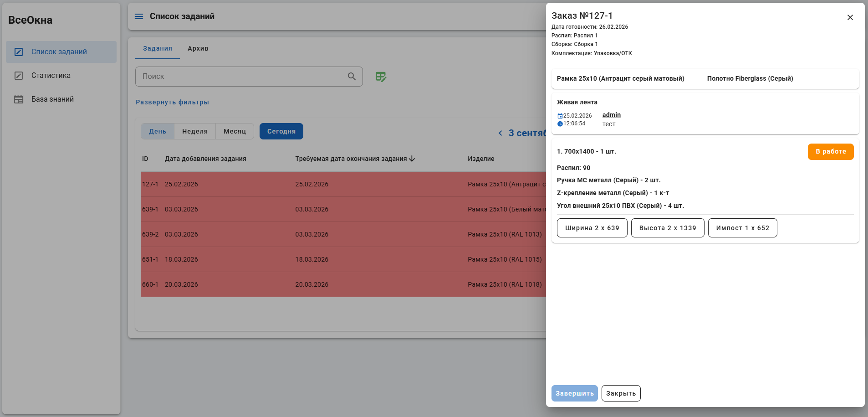
Task: Click the ID column header
Action: tap(145, 159)
